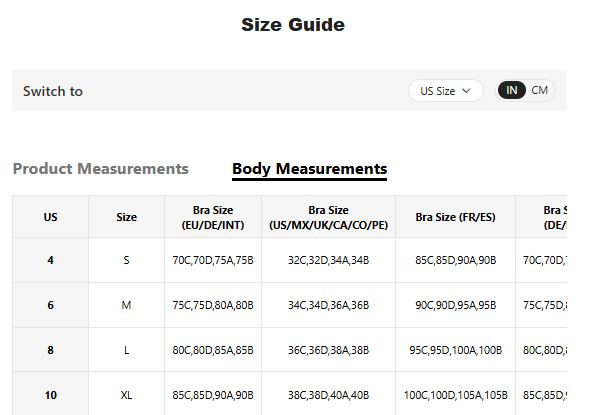This screenshot has width=589, height=415.
Task: Click the US size 8 row cell
Action: coord(51,350)
